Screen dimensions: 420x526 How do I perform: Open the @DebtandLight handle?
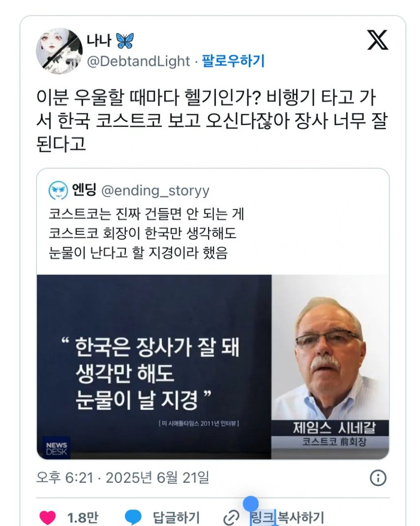[138, 62]
